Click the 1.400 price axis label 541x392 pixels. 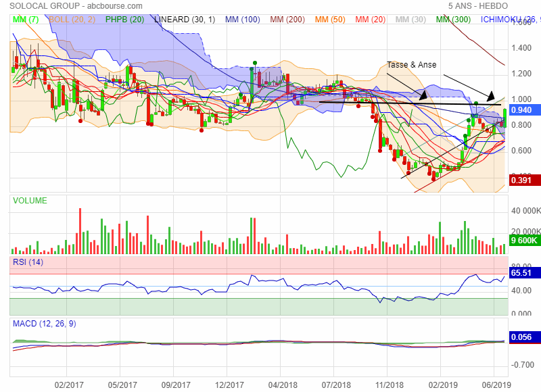coord(521,48)
